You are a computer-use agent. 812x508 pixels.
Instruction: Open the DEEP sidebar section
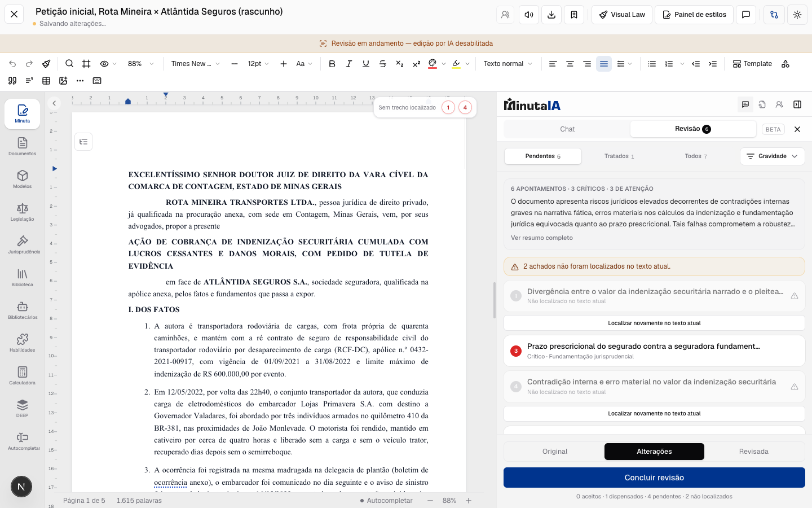tap(23, 408)
